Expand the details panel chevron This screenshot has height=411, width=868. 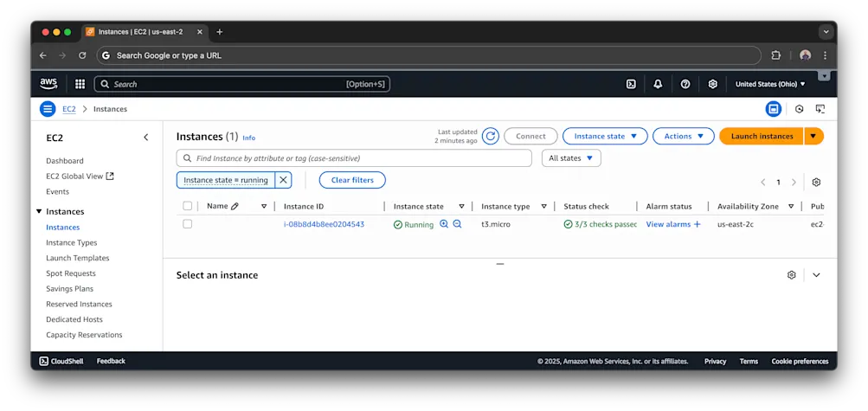(x=816, y=275)
